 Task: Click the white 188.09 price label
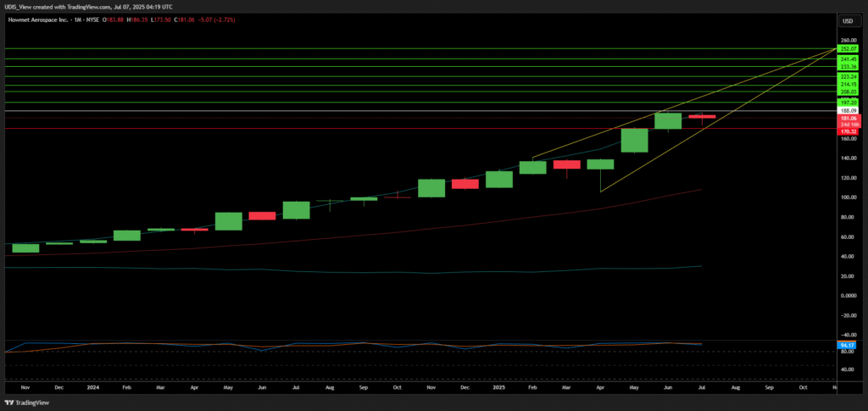(x=848, y=110)
